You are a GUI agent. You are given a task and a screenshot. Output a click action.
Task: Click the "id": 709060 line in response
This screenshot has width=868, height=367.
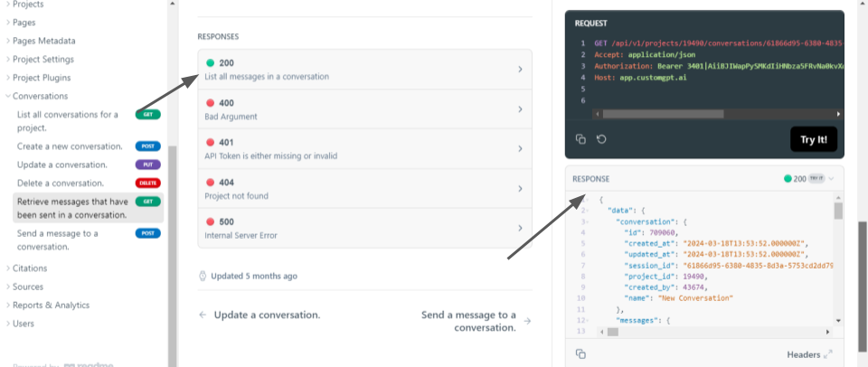pyautogui.click(x=651, y=232)
